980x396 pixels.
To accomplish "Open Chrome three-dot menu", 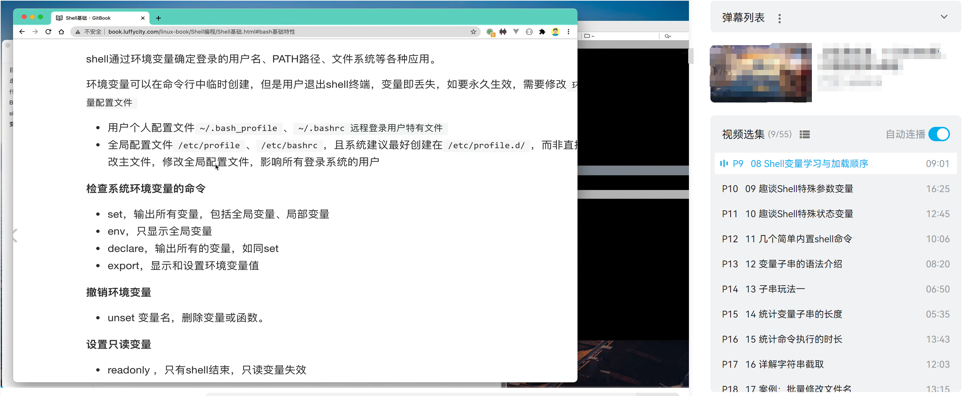I will [x=569, y=32].
